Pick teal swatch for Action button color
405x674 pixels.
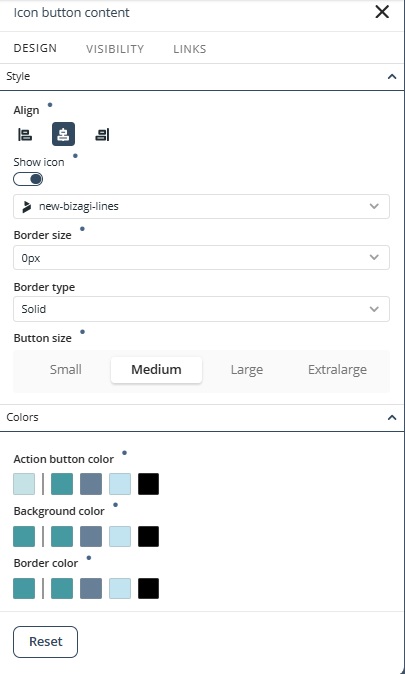click(x=62, y=484)
